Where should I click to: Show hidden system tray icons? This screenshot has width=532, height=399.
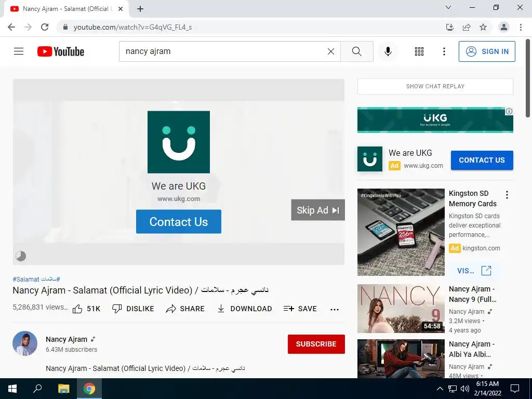[x=440, y=389]
